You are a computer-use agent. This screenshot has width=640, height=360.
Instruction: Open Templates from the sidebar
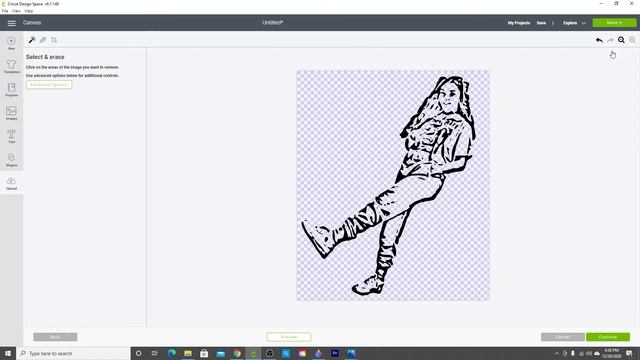pos(11,66)
